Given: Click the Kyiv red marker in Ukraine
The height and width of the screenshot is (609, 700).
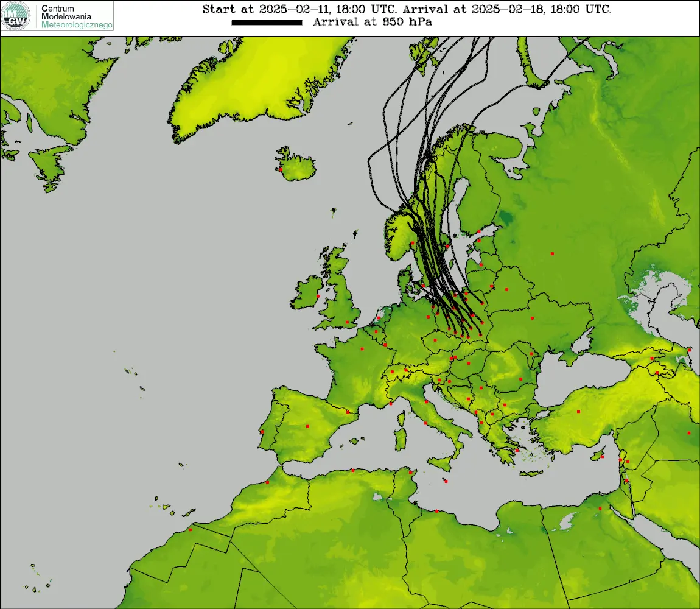Looking at the screenshot, I should 532,318.
